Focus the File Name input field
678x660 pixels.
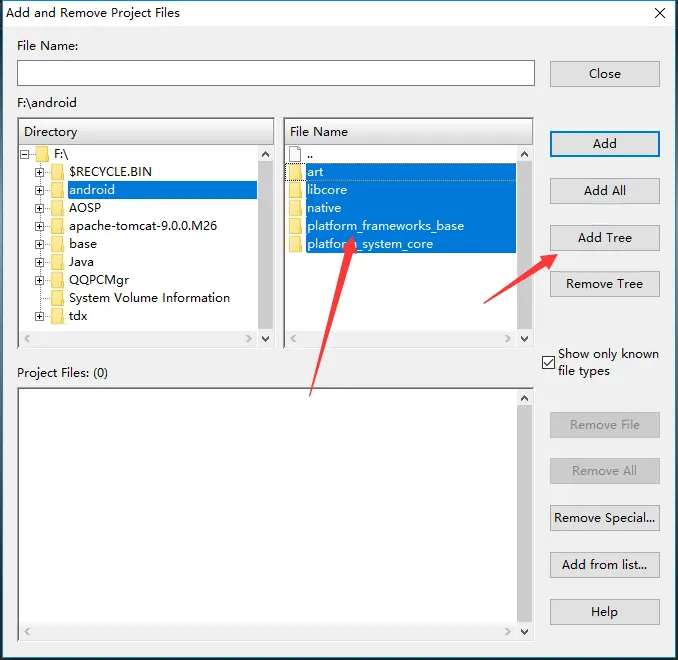click(276, 73)
